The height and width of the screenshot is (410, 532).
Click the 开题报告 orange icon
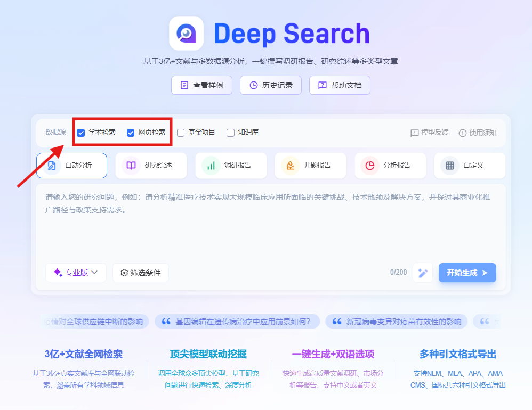tap(291, 166)
